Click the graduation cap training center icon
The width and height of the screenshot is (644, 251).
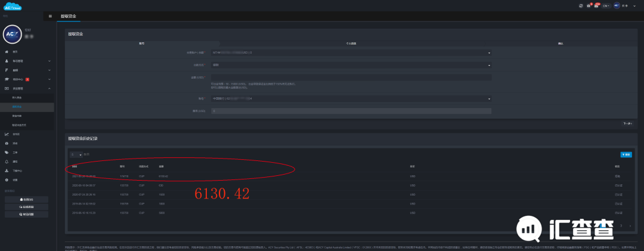pos(7,79)
